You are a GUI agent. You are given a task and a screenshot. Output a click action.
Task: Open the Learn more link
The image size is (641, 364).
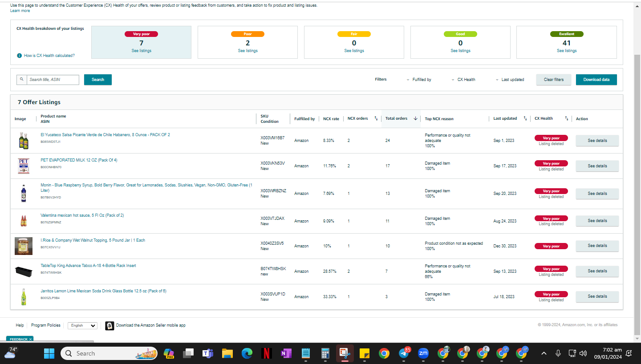20,11
